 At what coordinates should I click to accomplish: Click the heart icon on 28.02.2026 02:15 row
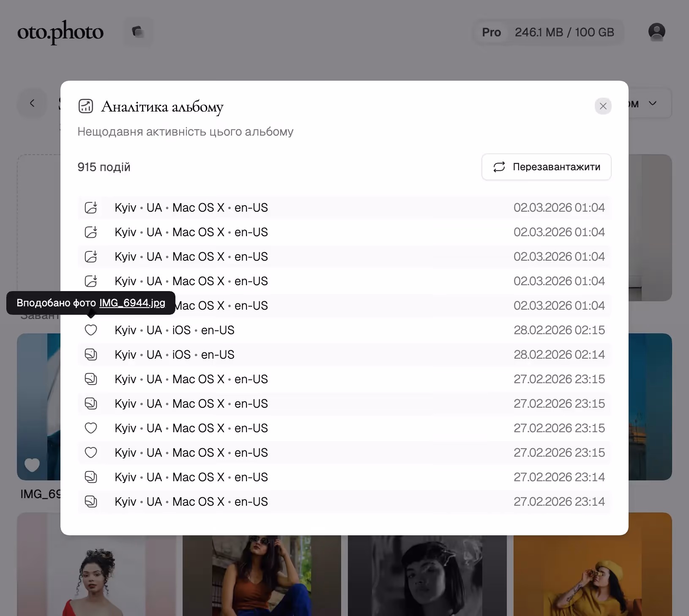91,330
